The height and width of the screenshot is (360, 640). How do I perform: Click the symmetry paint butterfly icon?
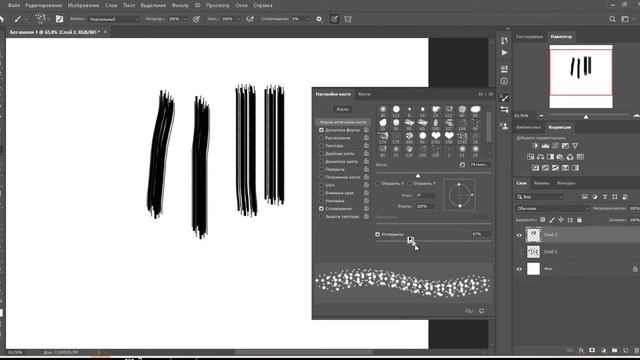348,19
